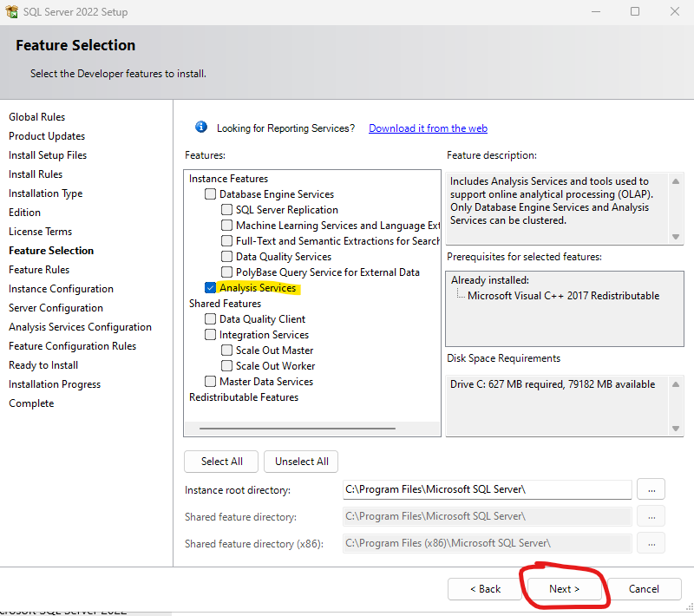Select Ready to Install step

point(43,365)
